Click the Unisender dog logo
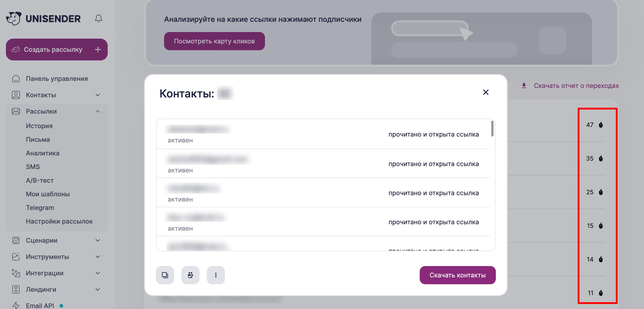Viewport: 644px width, 309px height. (x=14, y=18)
